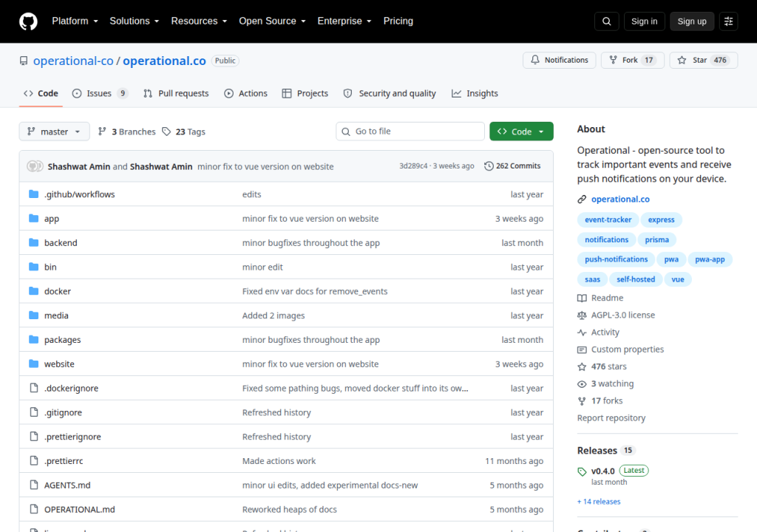Open the media folder
Screen dimensions: 757x532
[x=56, y=316]
